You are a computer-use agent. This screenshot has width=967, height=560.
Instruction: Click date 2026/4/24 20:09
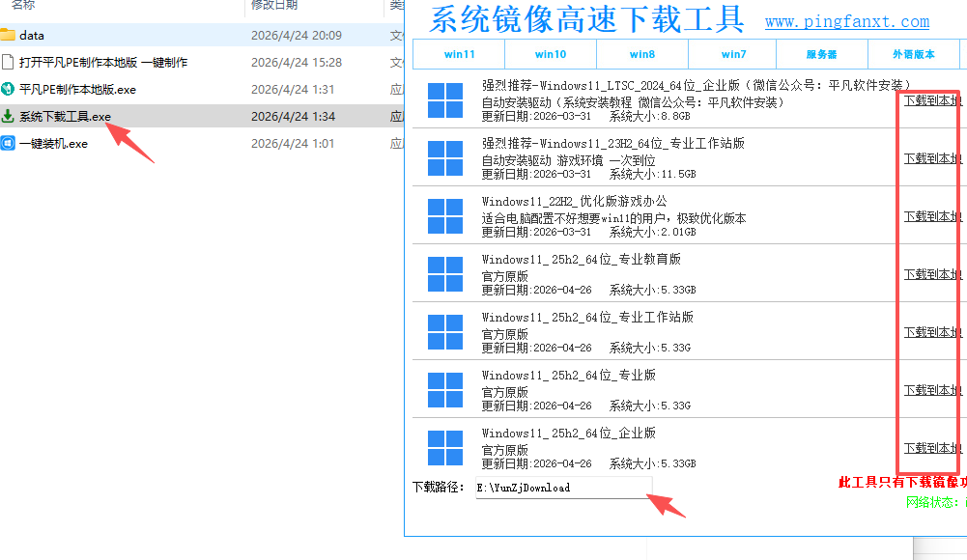coord(296,35)
